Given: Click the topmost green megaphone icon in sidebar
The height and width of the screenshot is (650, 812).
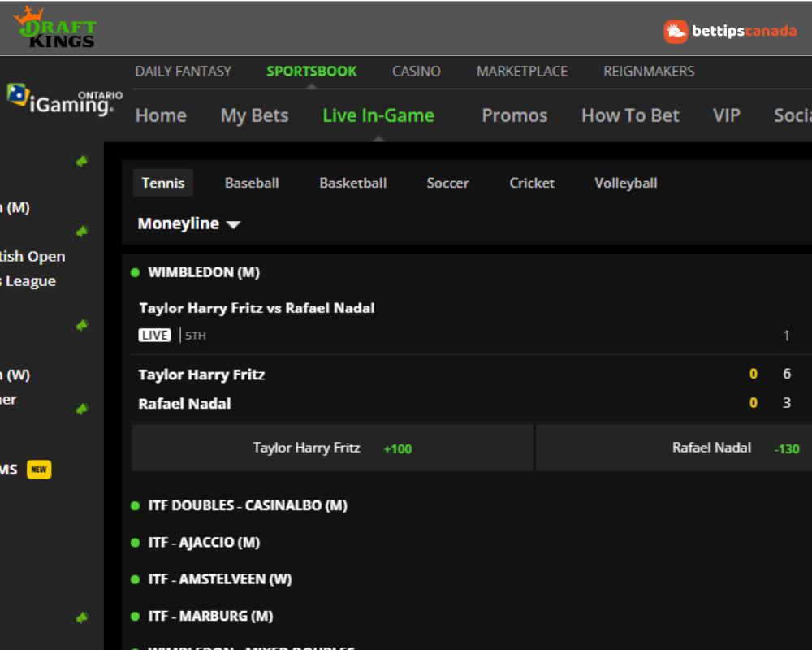Looking at the screenshot, I should [x=82, y=161].
